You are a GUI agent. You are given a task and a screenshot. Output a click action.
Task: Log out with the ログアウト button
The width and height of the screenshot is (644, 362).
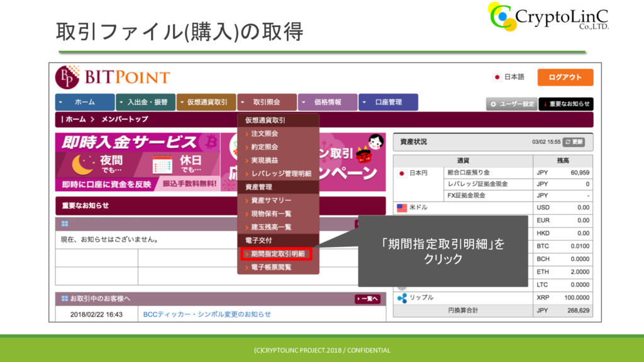tap(565, 77)
